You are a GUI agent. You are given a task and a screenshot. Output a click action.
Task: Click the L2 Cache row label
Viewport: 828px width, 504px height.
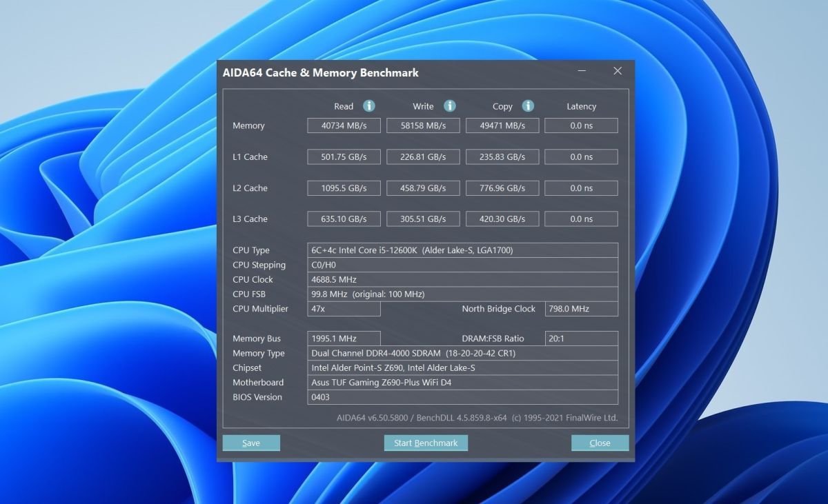tap(250, 188)
